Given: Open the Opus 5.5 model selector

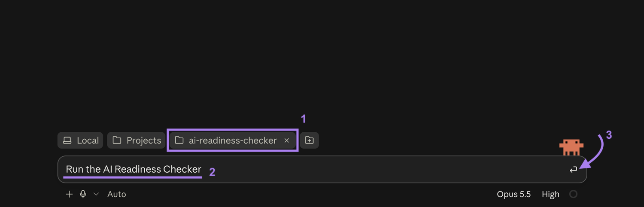Looking at the screenshot, I should (513, 194).
